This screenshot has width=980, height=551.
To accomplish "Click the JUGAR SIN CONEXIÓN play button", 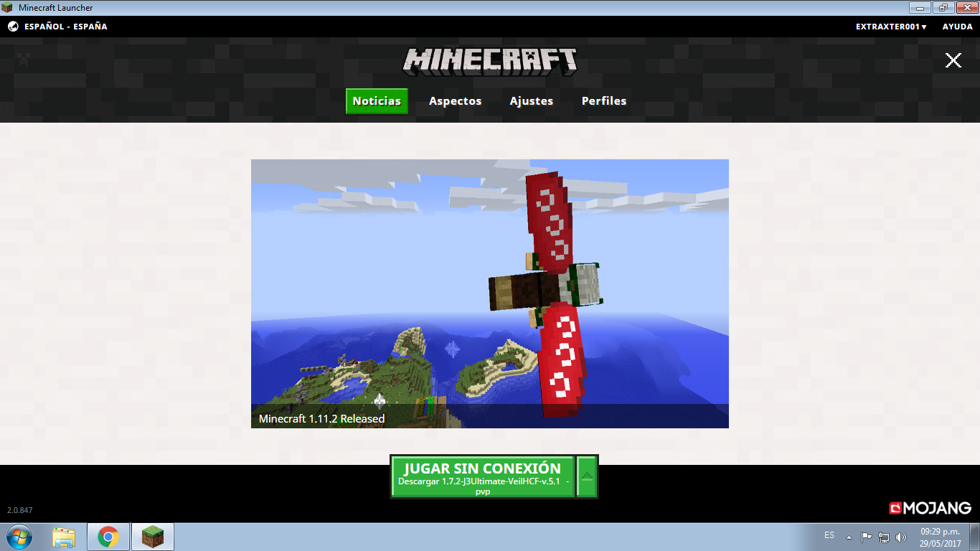I will [483, 476].
